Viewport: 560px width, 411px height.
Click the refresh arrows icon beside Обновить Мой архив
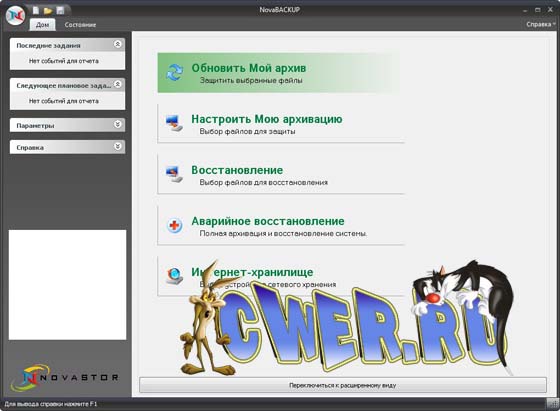pyautogui.click(x=175, y=72)
